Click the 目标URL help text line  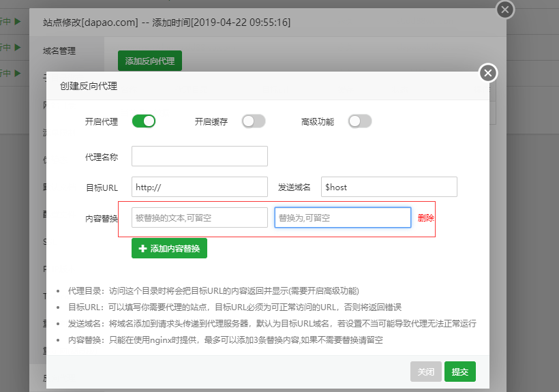[x=235, y=307]
